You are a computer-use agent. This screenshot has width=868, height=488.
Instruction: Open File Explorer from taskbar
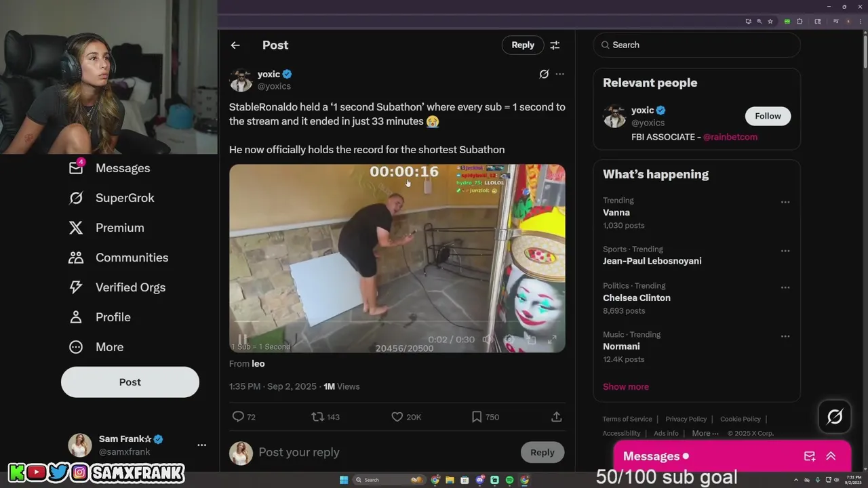coord(450,480)
